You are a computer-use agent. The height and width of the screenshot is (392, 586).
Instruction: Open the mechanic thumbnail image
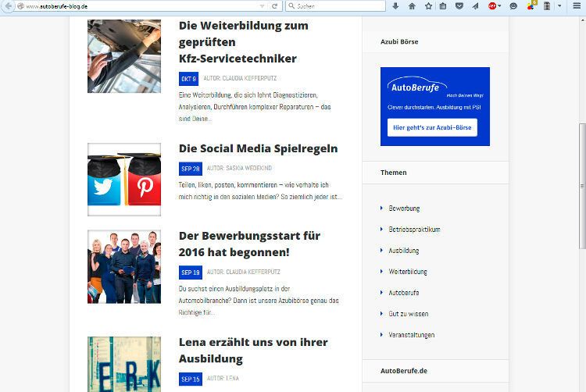[x=124, y=56]
